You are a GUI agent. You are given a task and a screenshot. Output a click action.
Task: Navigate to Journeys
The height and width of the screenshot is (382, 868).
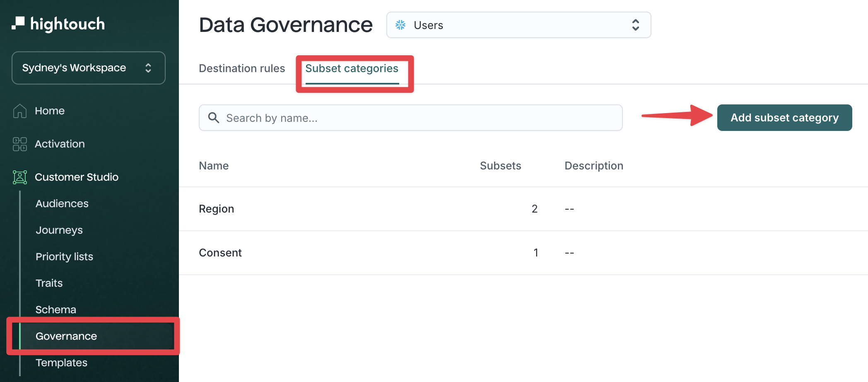point(59,230)
